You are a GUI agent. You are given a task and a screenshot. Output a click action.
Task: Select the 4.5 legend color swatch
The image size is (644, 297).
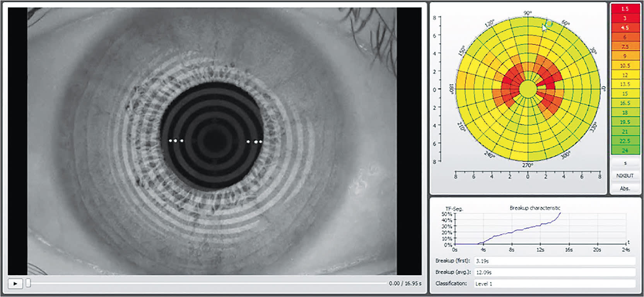625,27
